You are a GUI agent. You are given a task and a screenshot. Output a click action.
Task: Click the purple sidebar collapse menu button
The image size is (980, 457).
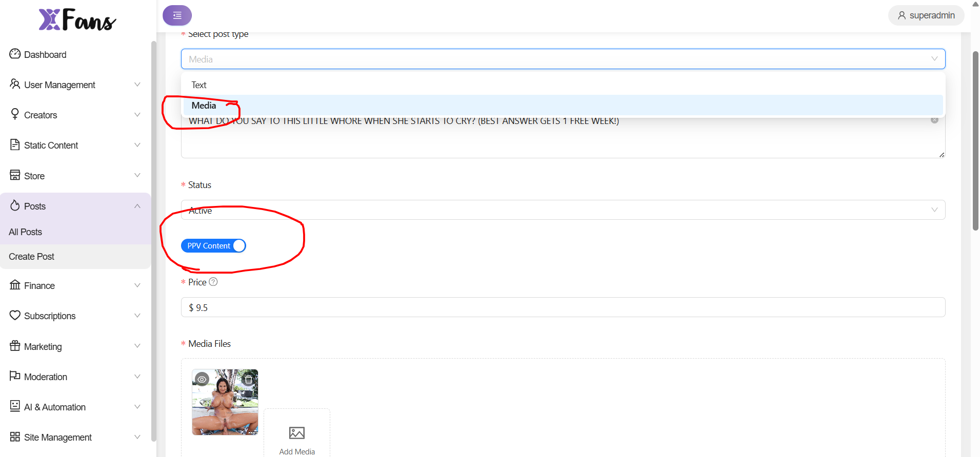(177, 15)
